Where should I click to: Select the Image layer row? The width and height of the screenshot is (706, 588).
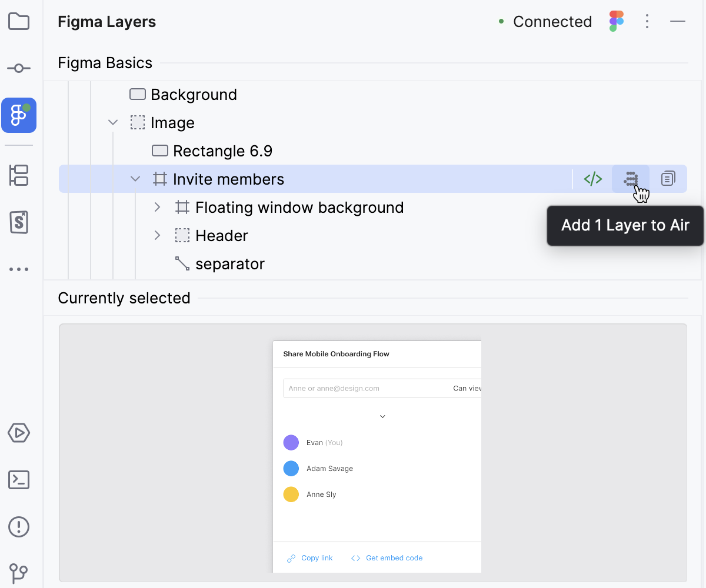373,123
